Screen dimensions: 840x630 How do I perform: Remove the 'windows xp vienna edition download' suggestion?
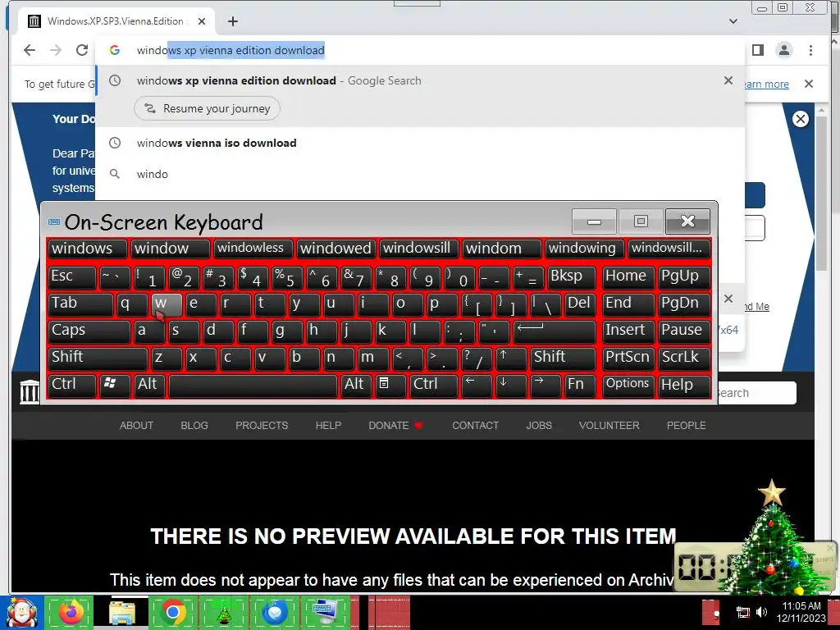click(x=728, y=80)
